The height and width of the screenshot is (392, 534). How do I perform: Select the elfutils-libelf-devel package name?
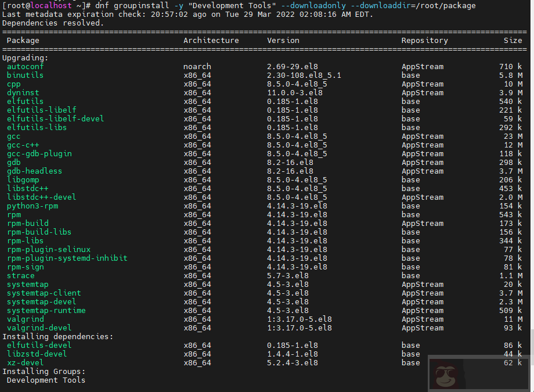pos(55,118)
